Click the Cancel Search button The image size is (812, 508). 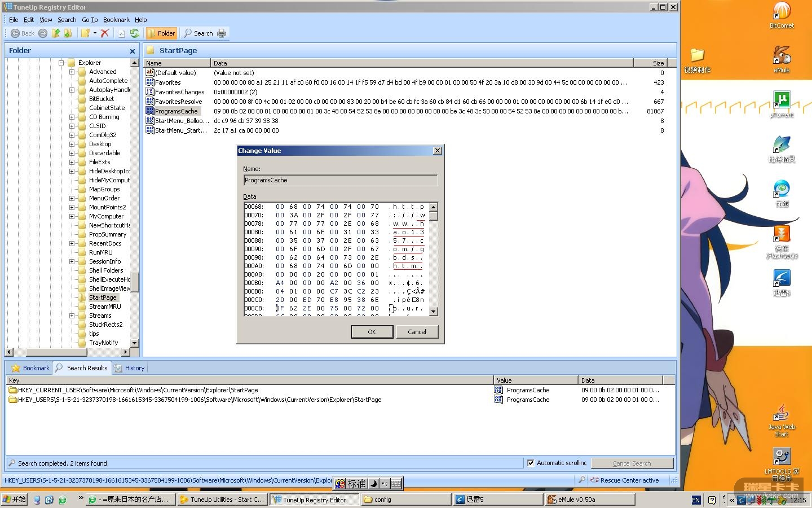(632, 463)
